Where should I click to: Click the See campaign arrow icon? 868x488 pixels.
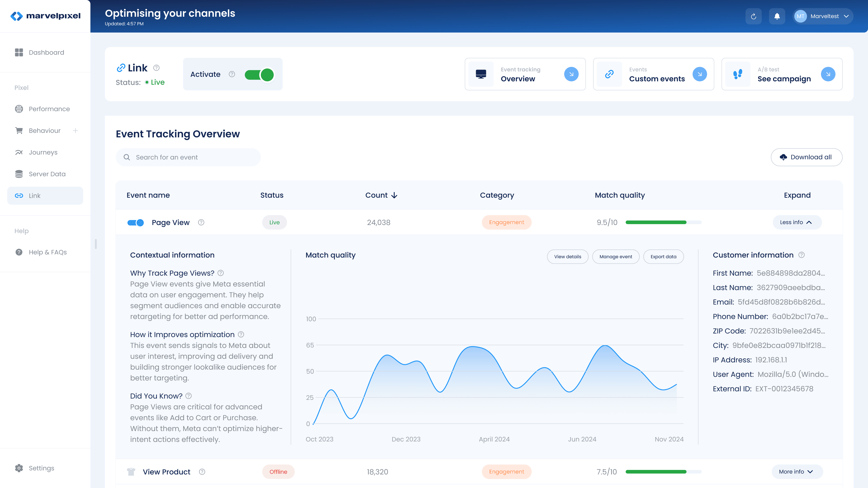coord(828,74)
